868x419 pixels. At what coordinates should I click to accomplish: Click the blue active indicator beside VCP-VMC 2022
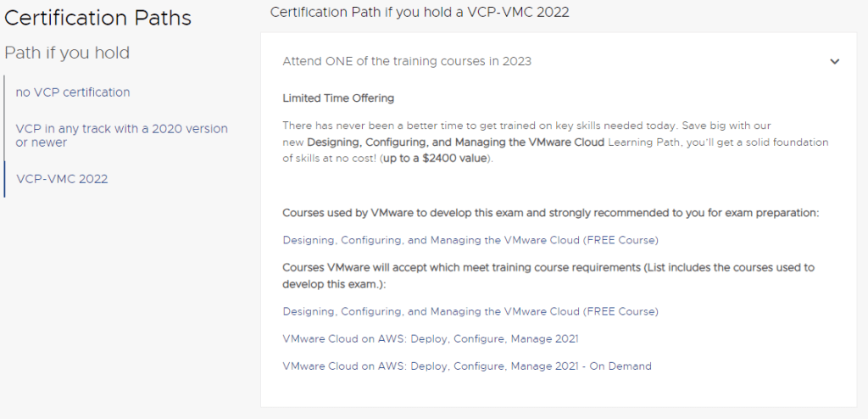4,179
